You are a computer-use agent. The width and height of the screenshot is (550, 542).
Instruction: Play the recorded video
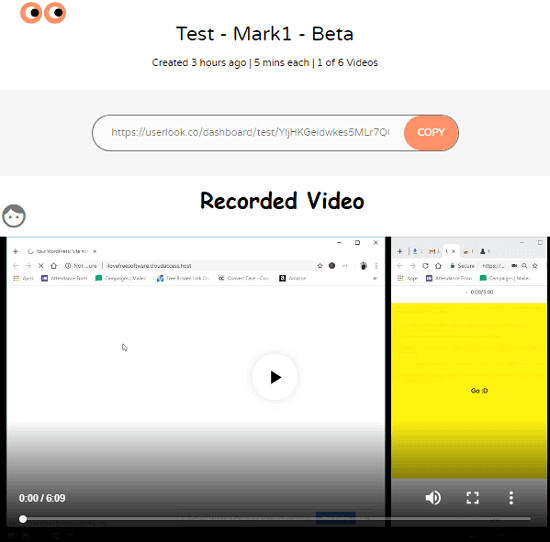275,377
